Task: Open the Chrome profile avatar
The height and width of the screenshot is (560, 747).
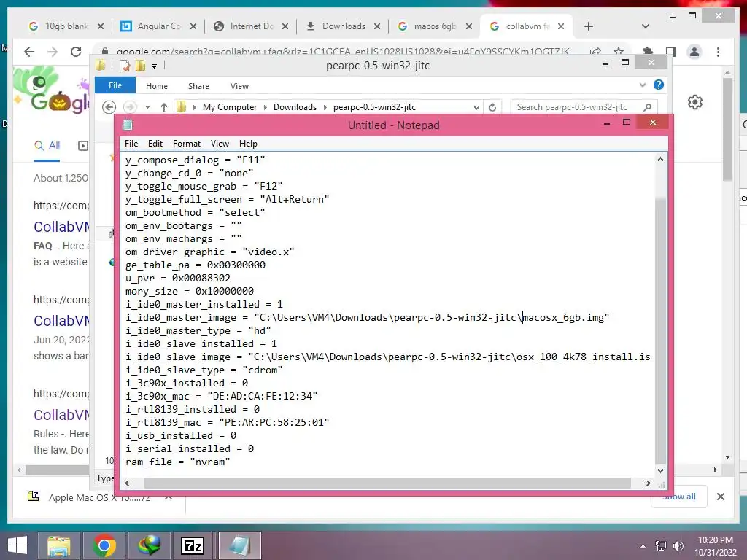Action: [694, 52]
